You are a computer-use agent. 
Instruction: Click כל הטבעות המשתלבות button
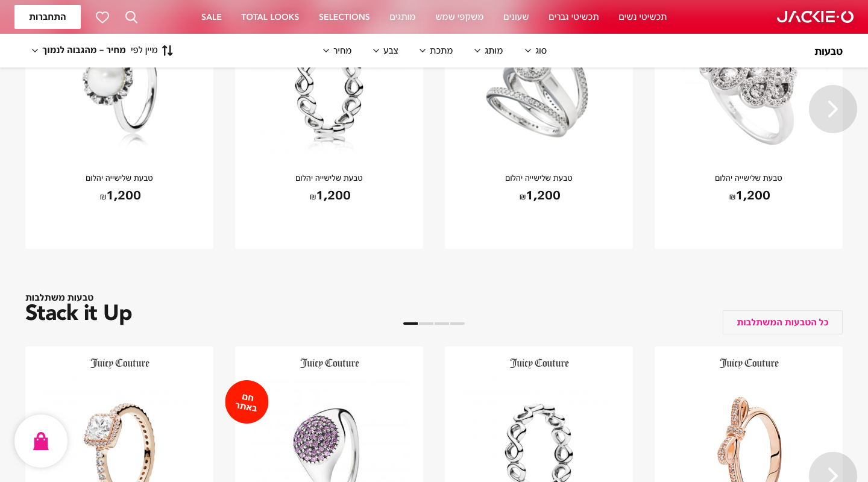782,322
